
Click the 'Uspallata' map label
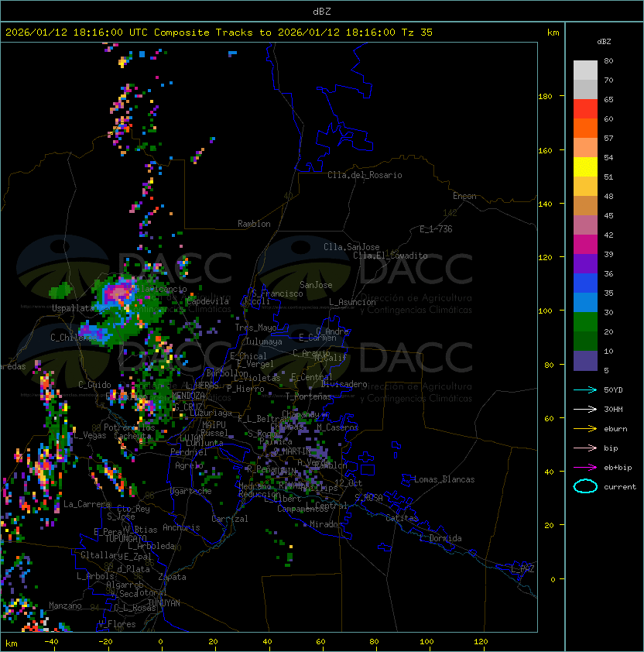coord(74,308)
